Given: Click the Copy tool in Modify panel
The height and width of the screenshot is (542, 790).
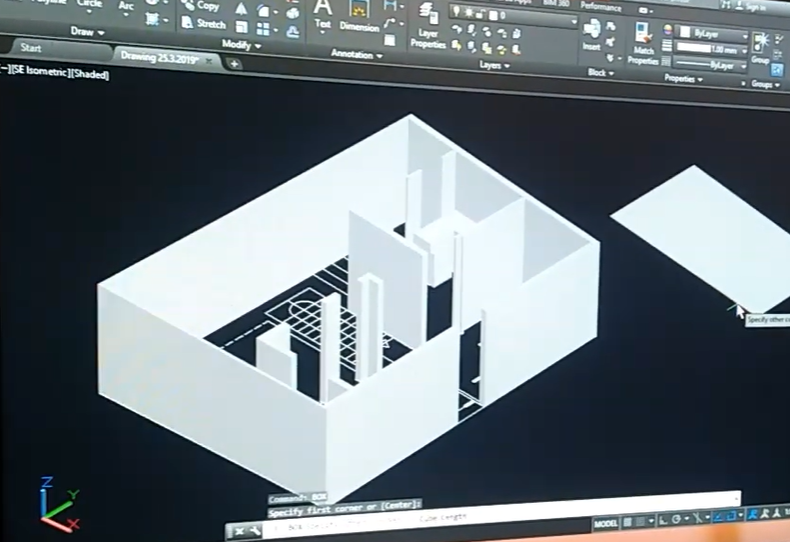Looking at the screenshot, I should (x=201, y=6).
